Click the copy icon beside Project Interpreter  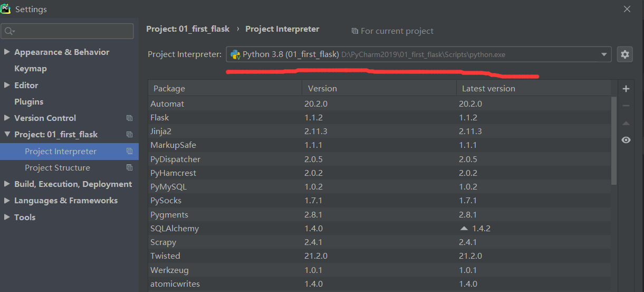129,152
